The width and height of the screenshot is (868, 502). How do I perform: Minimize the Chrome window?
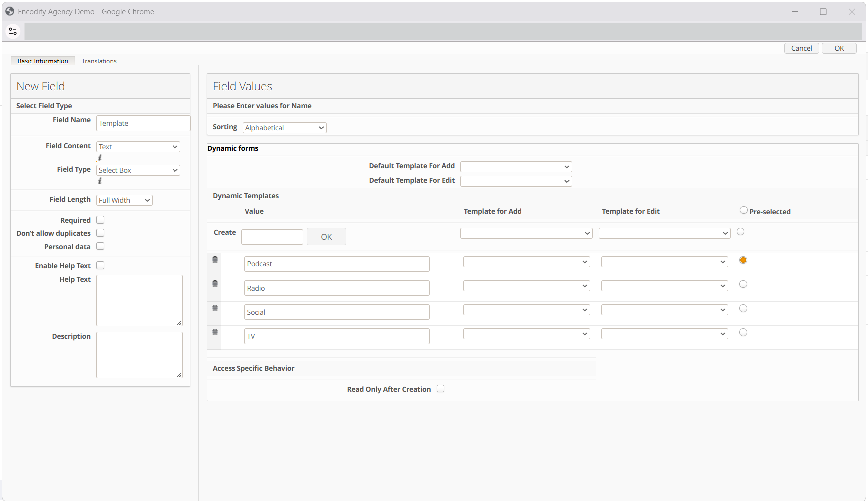coord(795,11)
